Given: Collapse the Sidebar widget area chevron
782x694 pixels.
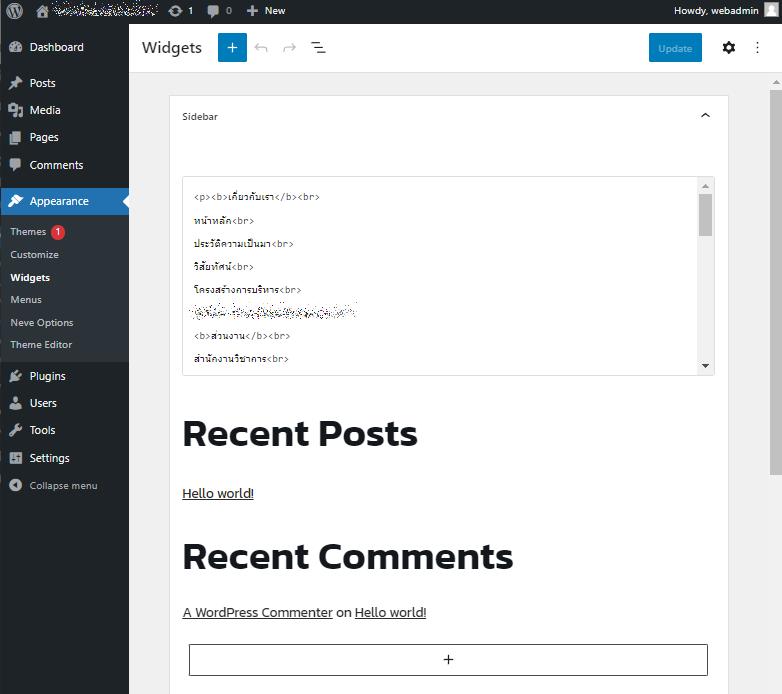Looking at the screenshot, I should [x=705, y=116].
